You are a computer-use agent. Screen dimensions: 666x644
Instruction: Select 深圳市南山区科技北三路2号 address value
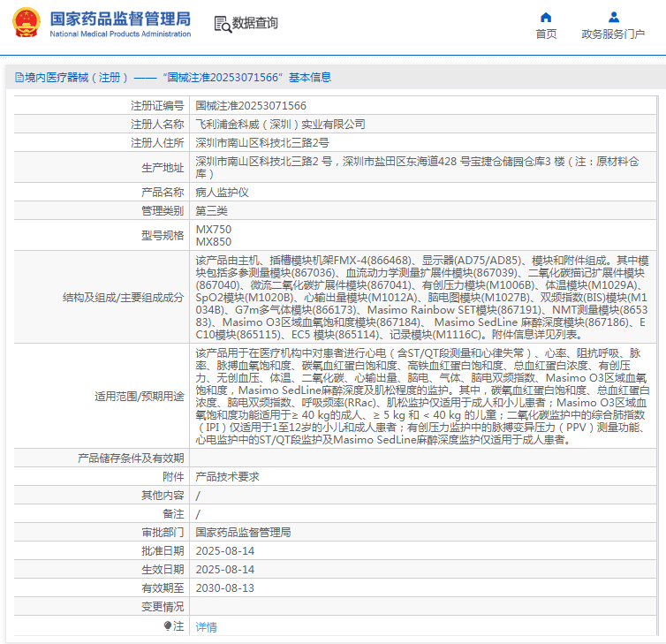[x=262, y=143]
